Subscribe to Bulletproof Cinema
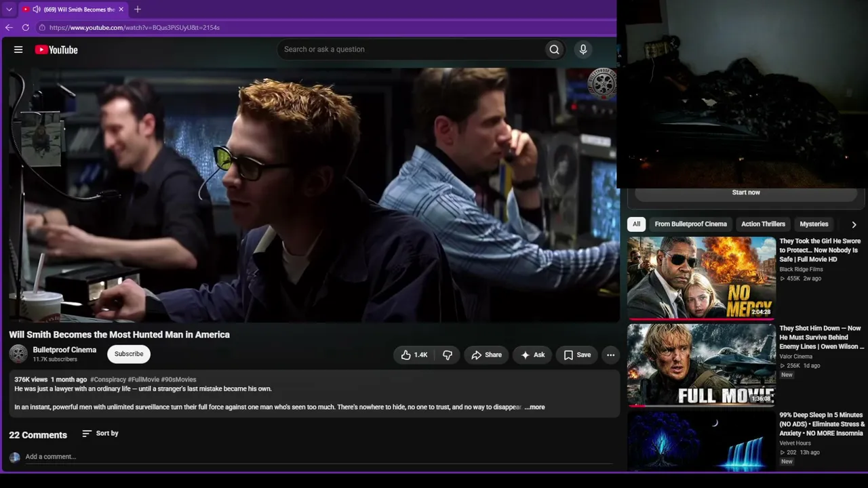 click(129, 354)
